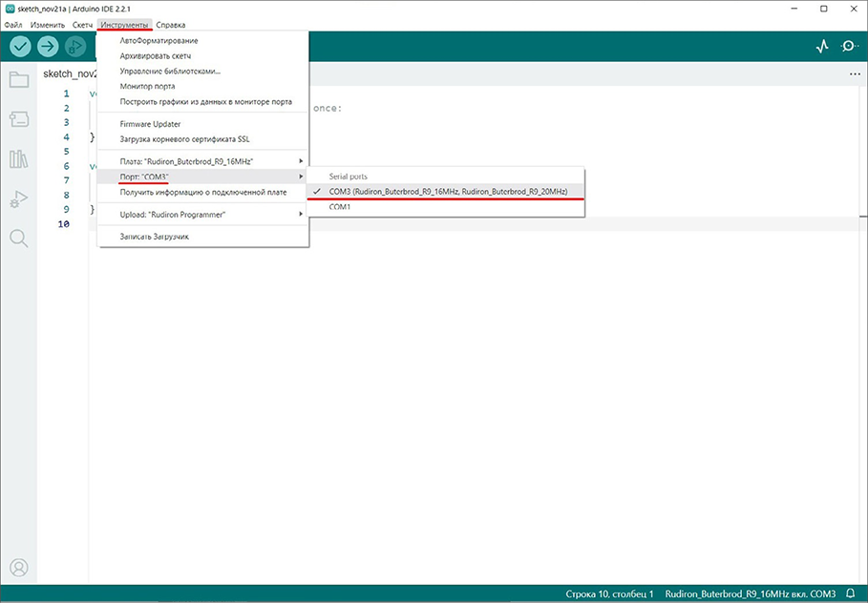868x603 pixels.
Task: Open the Search sidebar magnifier icon
Action: [19, 239]
